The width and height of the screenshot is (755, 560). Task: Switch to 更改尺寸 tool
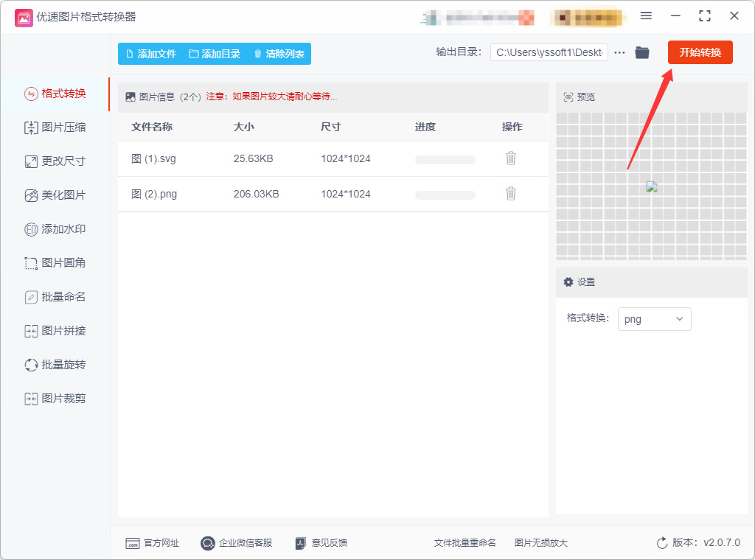point(55,161)
